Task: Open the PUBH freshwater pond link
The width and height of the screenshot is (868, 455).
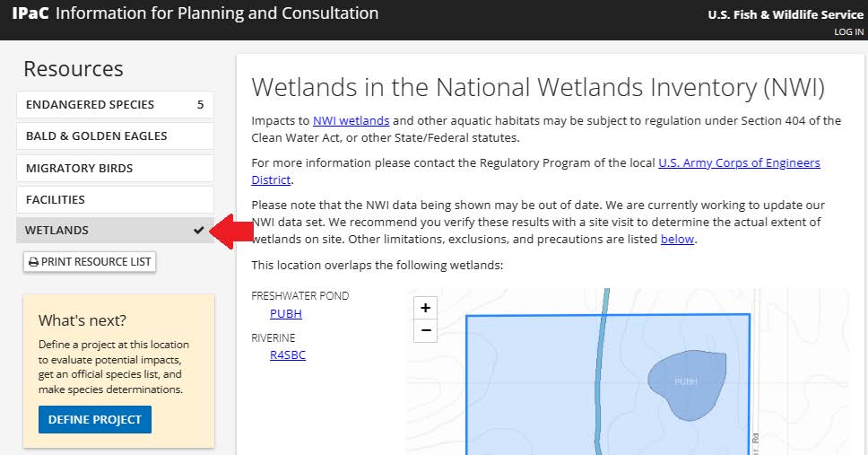Action: pos(286,314)
